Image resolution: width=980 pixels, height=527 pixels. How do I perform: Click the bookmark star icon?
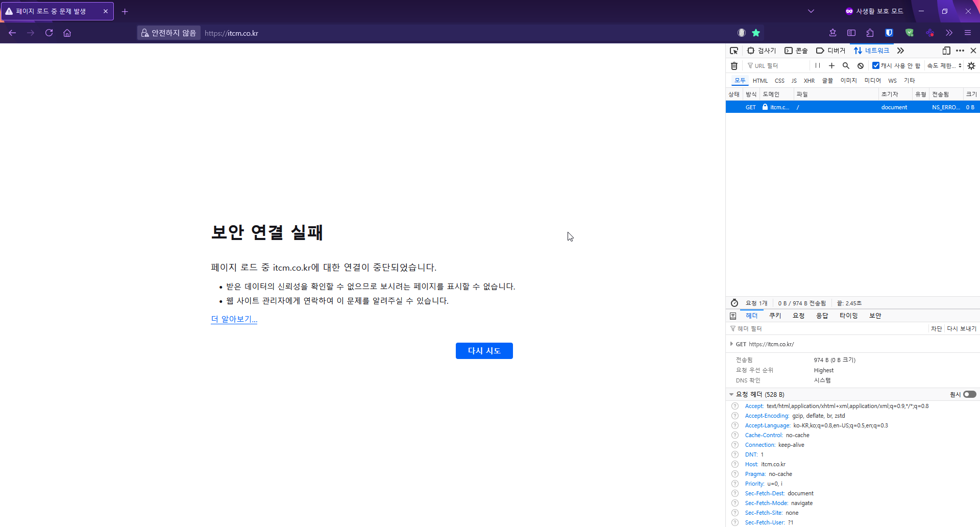coord(756,33)
